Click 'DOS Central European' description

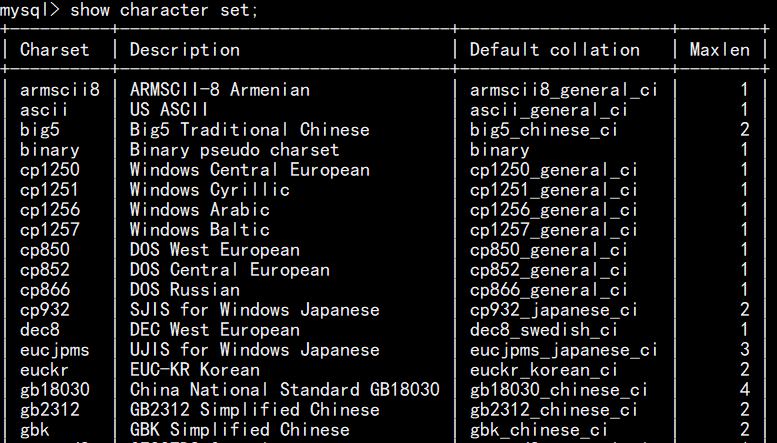coord(229,270)
